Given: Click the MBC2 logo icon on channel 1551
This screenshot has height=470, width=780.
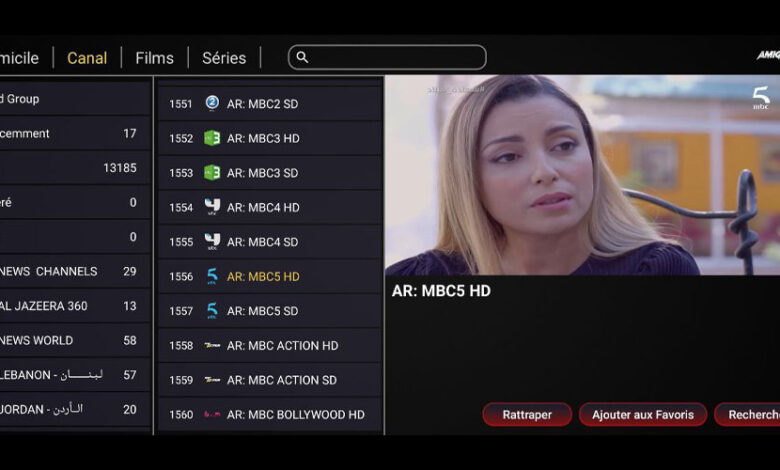Looking at the screenshot, I should pyautogui.click(x=212, y=103).
